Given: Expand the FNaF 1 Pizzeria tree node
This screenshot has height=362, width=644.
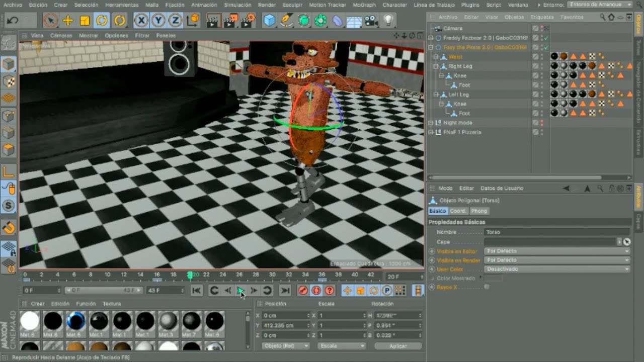Looking at the screenshot, I should point(431,132).
